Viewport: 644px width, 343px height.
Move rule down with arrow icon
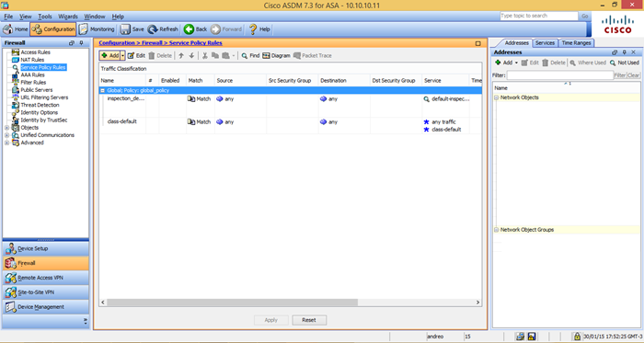coord(191,55)
